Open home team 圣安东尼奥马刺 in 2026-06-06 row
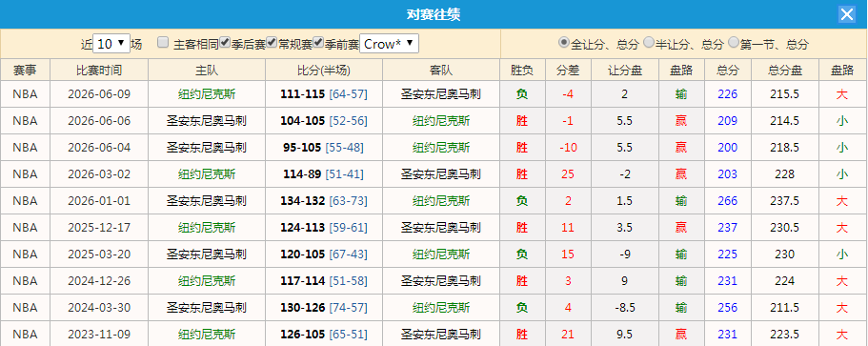This screenshot has width=868, height=346. pyautogui.click(x=207, y=121)
